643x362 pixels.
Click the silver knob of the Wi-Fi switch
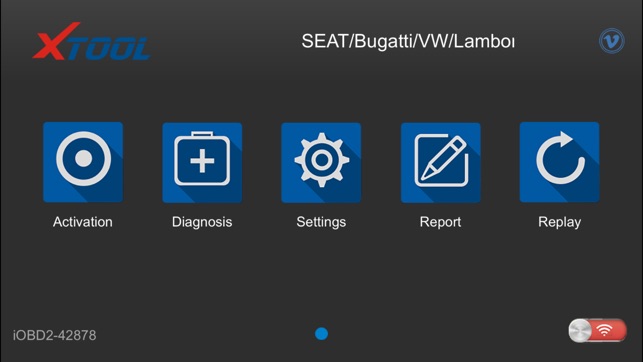[x=580, y=330]
